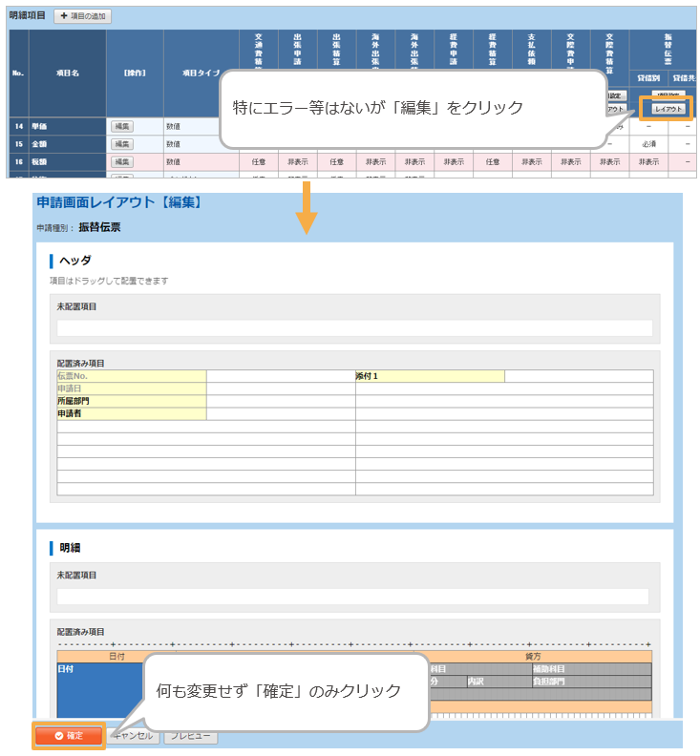Click 編集 for row 14 単価

pos(122,126)
